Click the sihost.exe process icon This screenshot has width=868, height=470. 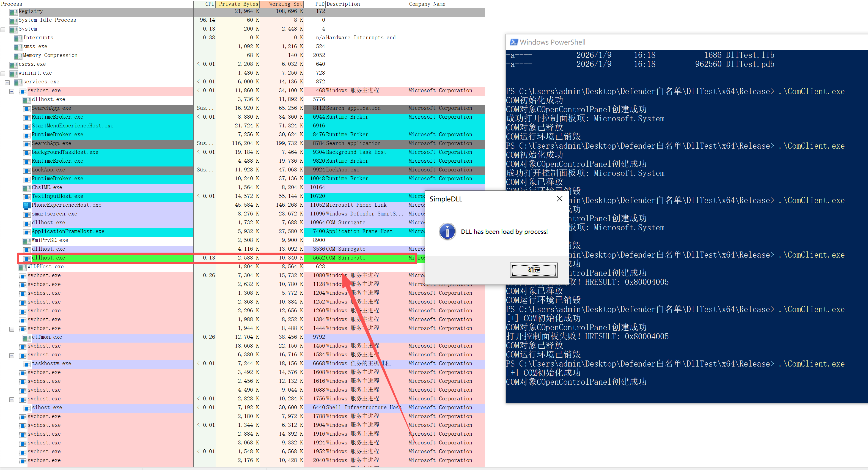point(27,408)
